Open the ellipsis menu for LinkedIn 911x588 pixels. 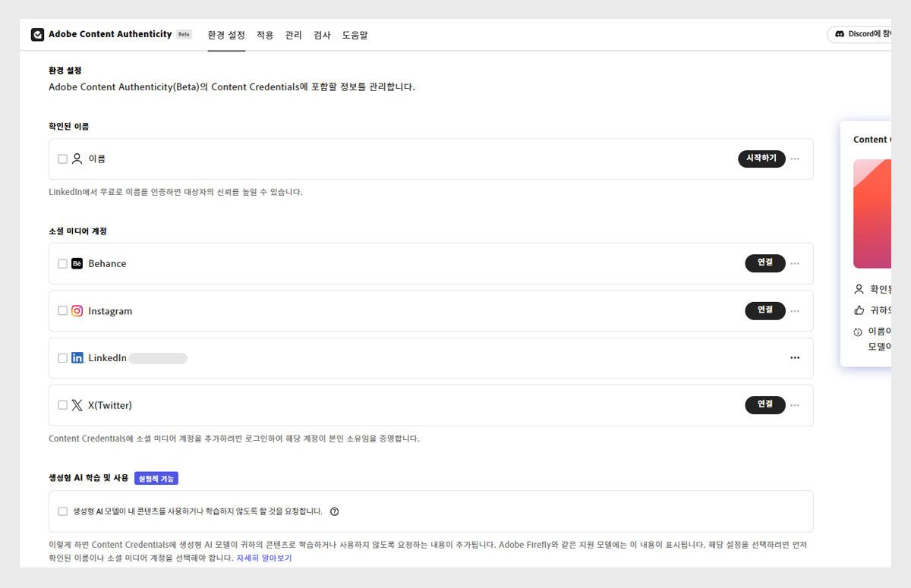coord(795,357)
